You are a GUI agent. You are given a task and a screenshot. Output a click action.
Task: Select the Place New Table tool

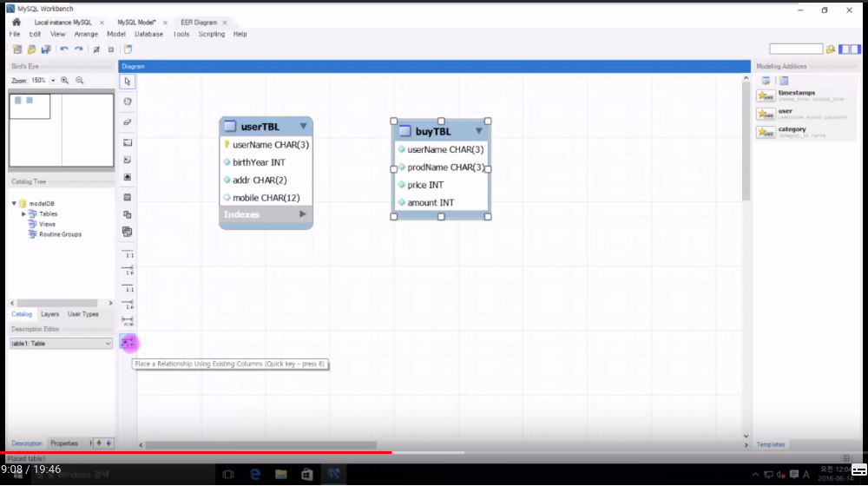(128, 197)
